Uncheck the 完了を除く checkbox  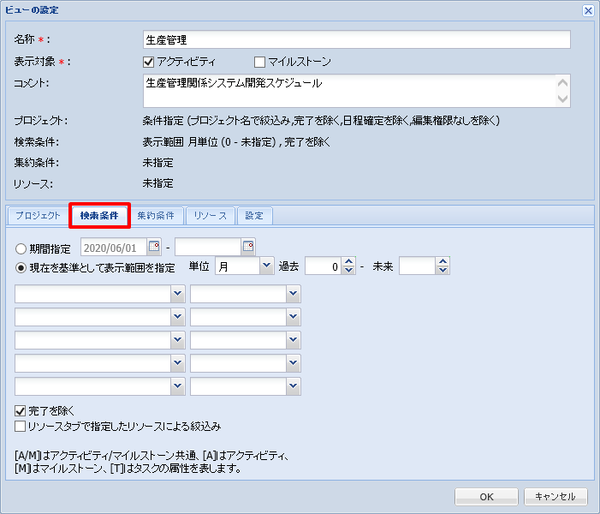pos(20,411)
